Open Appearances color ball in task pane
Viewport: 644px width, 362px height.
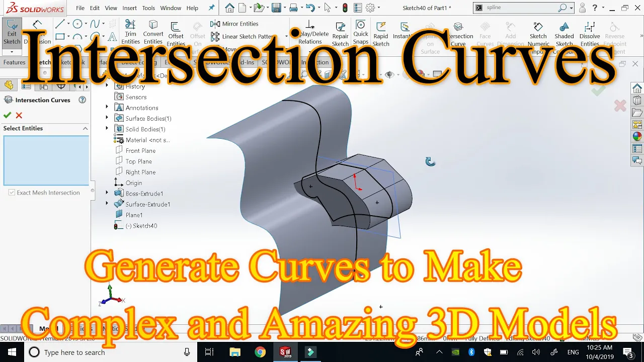click(x=637, y=136)
